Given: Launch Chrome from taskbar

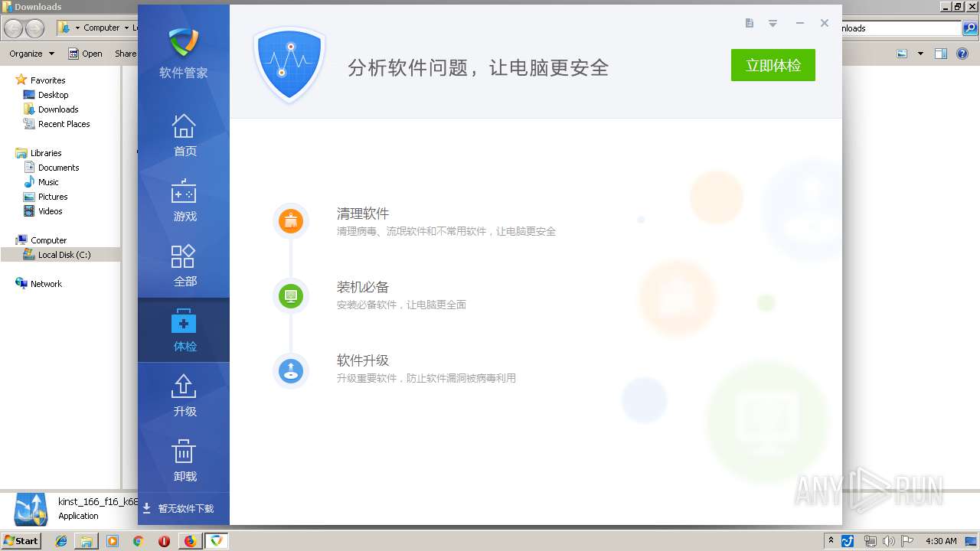Looking at the screenshot, I should pyautogui.click(x=138, y=541).
